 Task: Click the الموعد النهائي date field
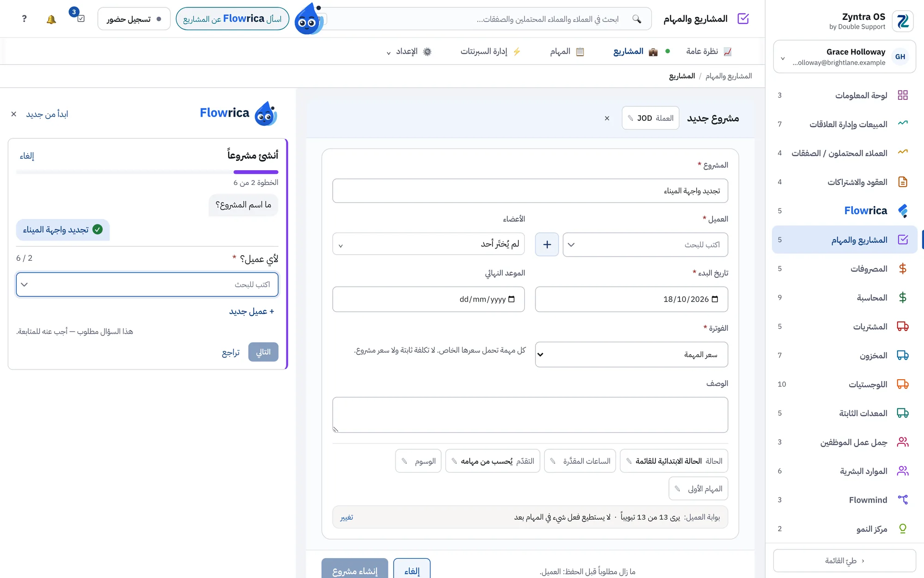coord(428,299)
